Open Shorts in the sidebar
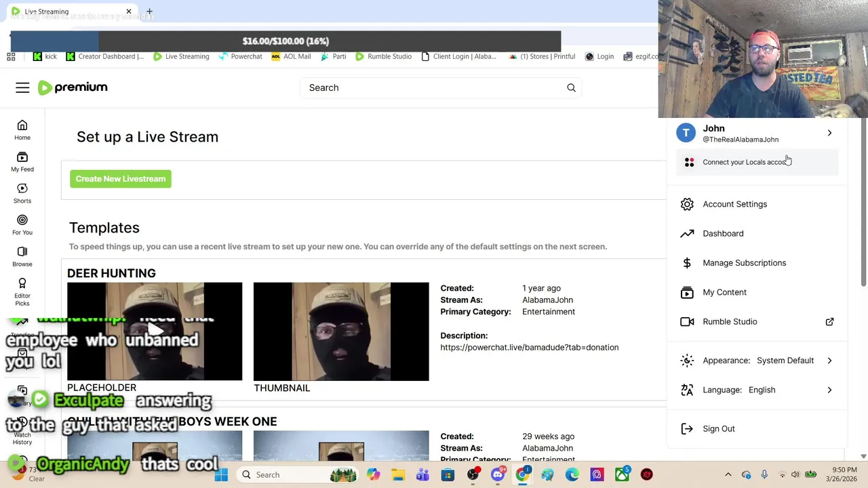Viewport: 868px width, 488px height. click(x=22, y=193)
